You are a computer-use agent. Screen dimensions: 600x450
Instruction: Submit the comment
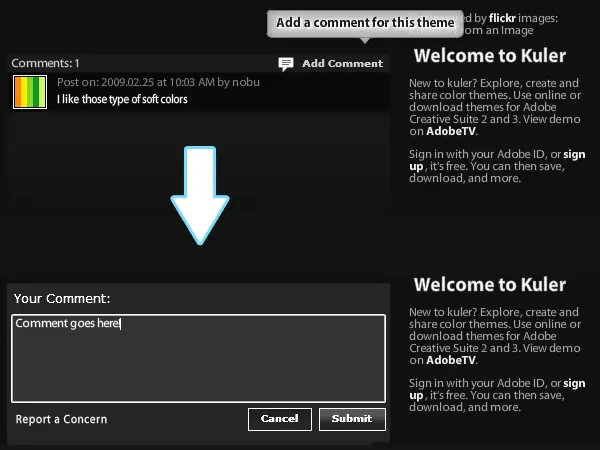[352, 419]
